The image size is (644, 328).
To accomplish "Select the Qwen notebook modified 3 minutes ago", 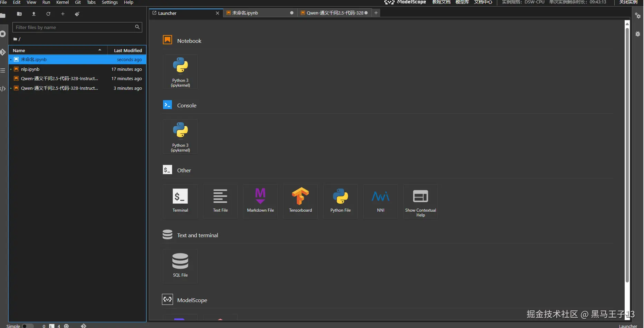I will point(77,88).
